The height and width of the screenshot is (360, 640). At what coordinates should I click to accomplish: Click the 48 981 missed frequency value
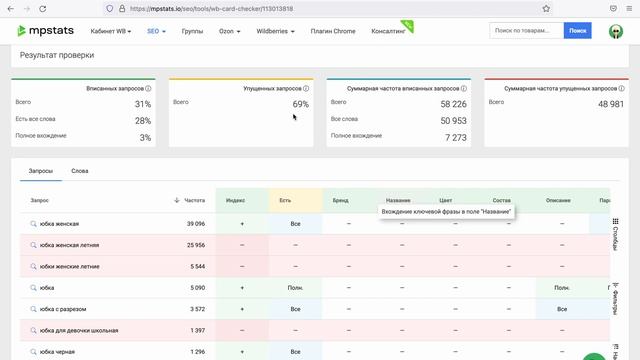pos(611,104)
